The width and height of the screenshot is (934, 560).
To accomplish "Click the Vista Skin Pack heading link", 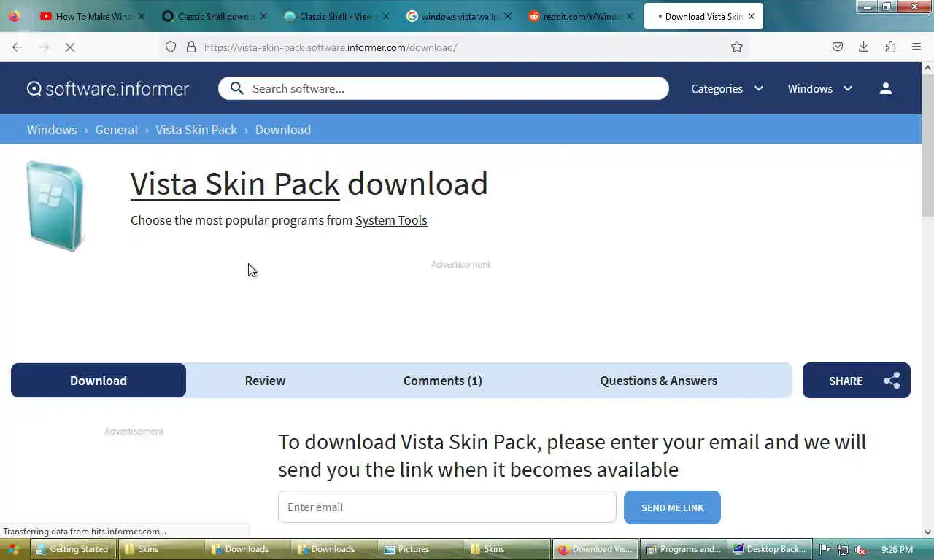I will pyautogui.click(x=235, y=184).
